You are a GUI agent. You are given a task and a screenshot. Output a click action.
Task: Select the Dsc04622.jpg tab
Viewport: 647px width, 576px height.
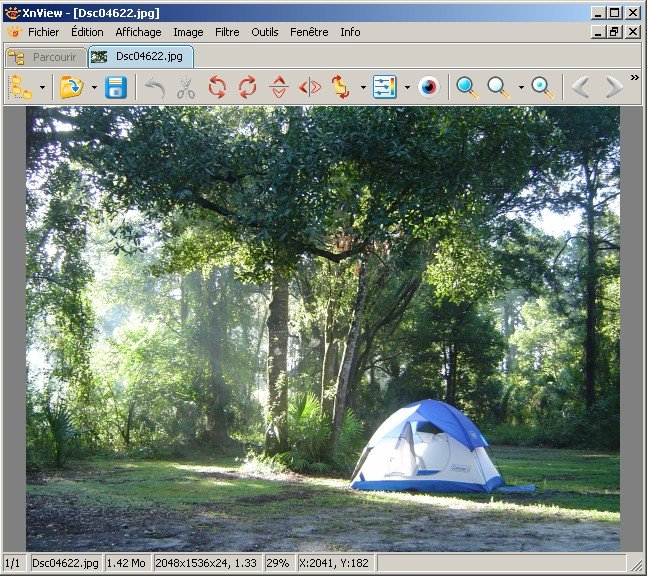[141, 57]
